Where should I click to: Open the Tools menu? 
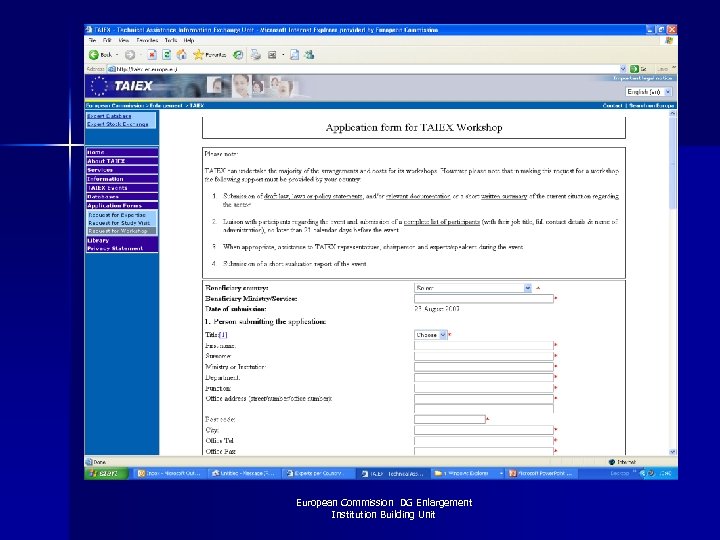(x=171, y=40)
